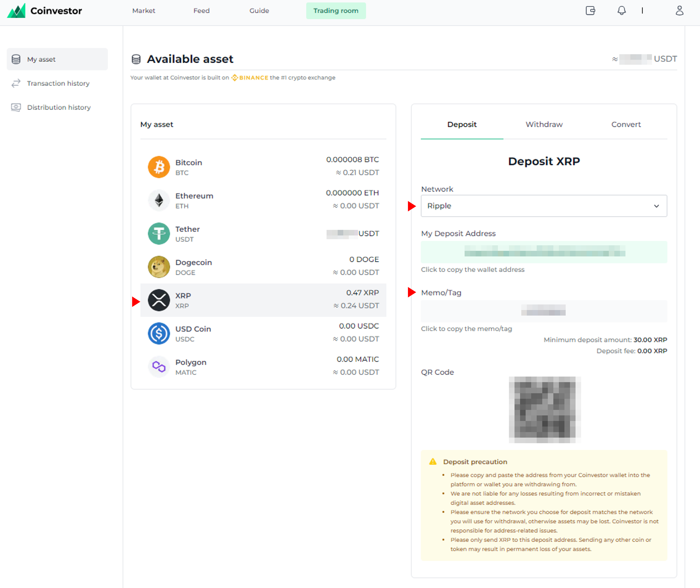Switch to the Withdraw tab

coord(544,124)
